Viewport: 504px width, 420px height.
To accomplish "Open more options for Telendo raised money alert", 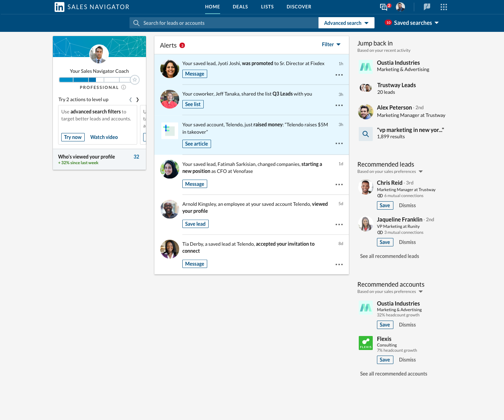I will (x=339, y=143).
